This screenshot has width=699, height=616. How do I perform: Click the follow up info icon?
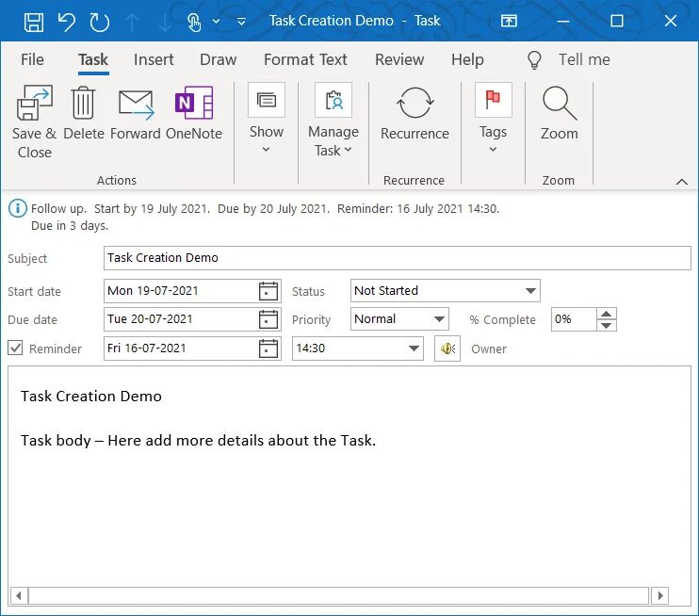[18, 208]
